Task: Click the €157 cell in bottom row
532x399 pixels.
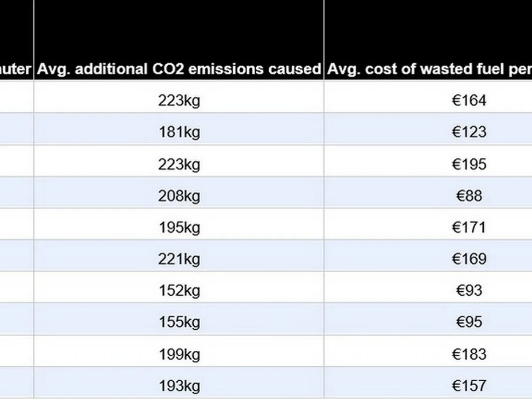Action: 469,385
